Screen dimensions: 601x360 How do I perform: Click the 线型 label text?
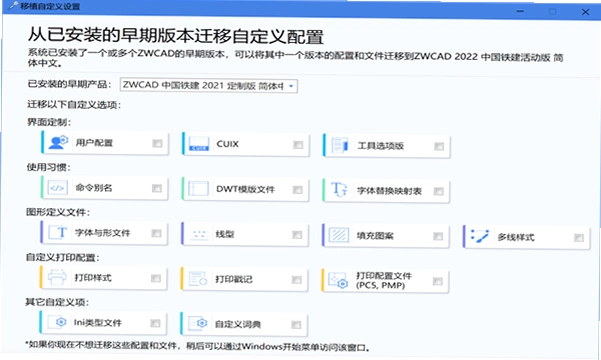(x=225, y=234)
